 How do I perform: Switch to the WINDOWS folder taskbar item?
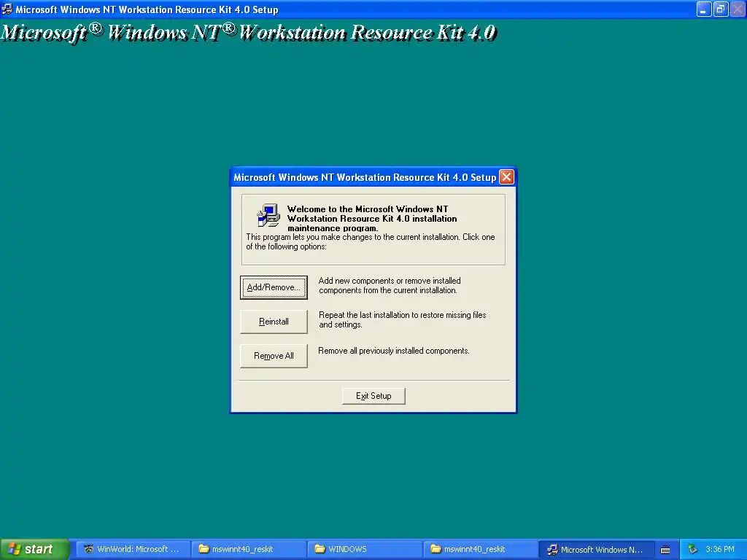364,549
